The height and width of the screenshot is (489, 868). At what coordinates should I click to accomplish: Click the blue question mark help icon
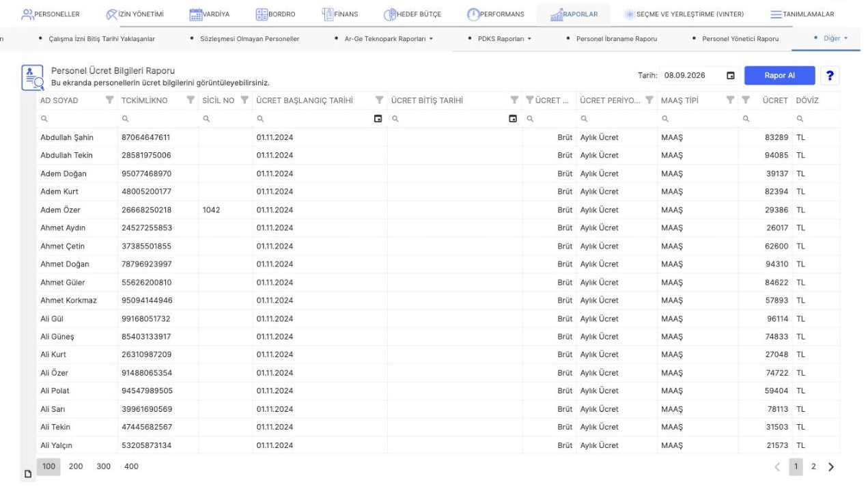(830, 75)
